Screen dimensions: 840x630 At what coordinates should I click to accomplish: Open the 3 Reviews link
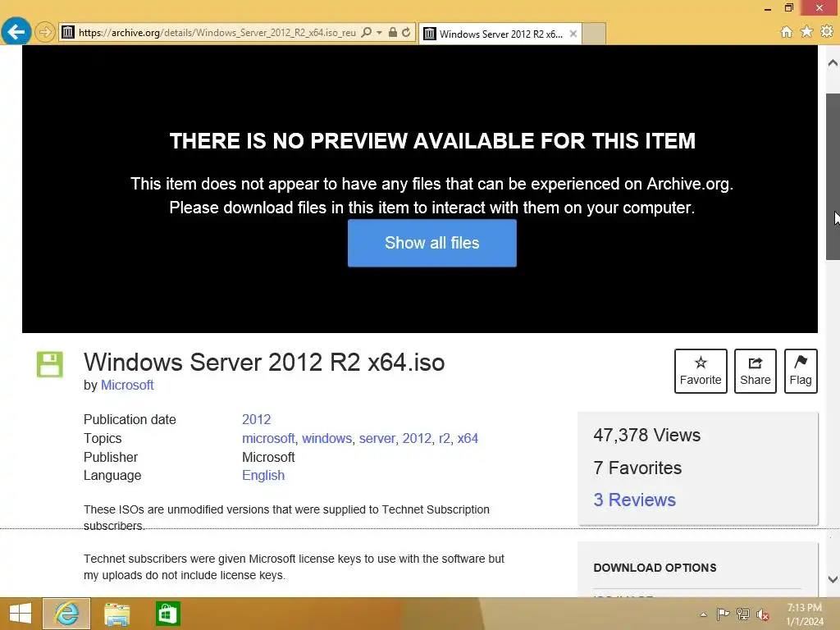(x=634, y=500)
